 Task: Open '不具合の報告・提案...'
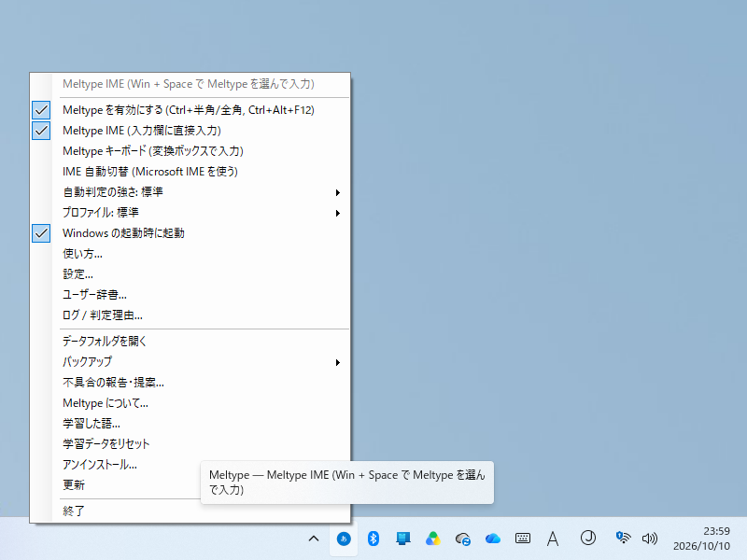point(190,383)
